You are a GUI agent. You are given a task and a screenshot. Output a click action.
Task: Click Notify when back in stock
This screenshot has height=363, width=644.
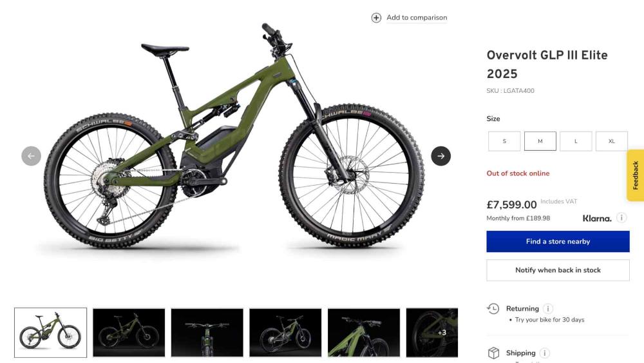point(558,270)
